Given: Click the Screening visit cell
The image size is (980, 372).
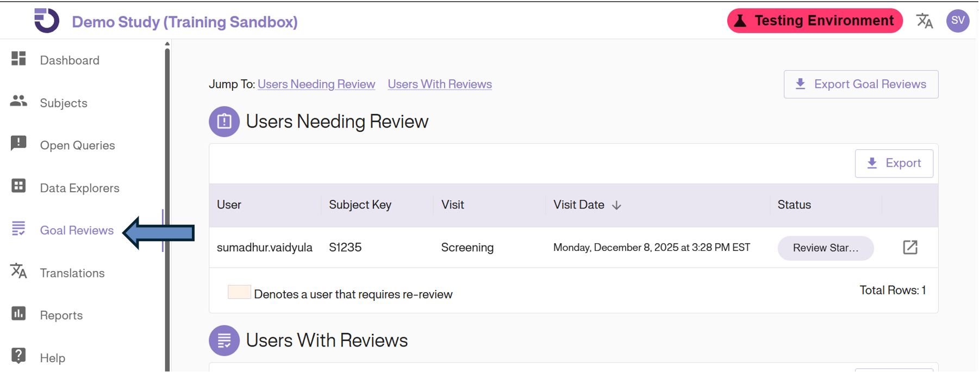Looking at the screenshot, I should [467, 248].
